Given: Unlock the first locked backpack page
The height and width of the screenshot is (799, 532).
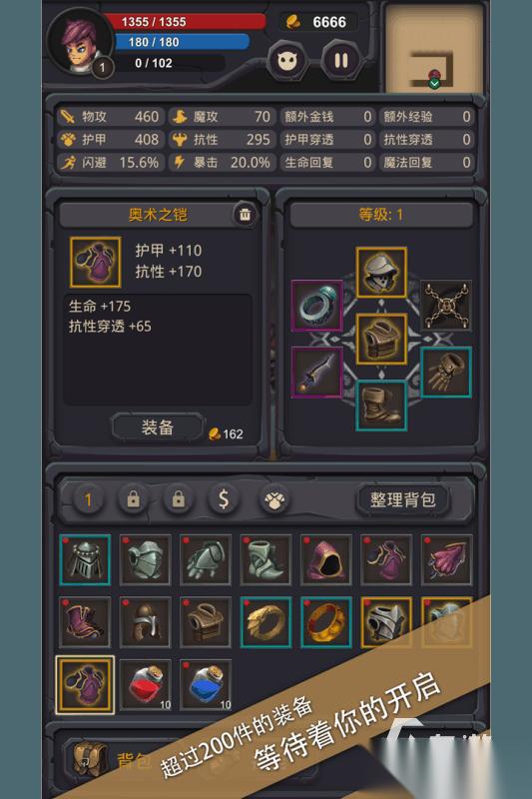Looking at the screenshot, I should point(134,500).
